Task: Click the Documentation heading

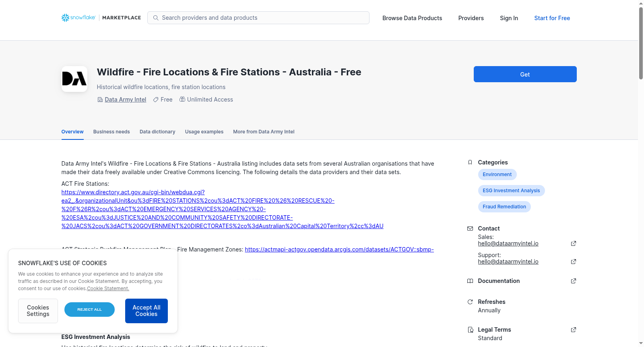Action: coord(499,281)
